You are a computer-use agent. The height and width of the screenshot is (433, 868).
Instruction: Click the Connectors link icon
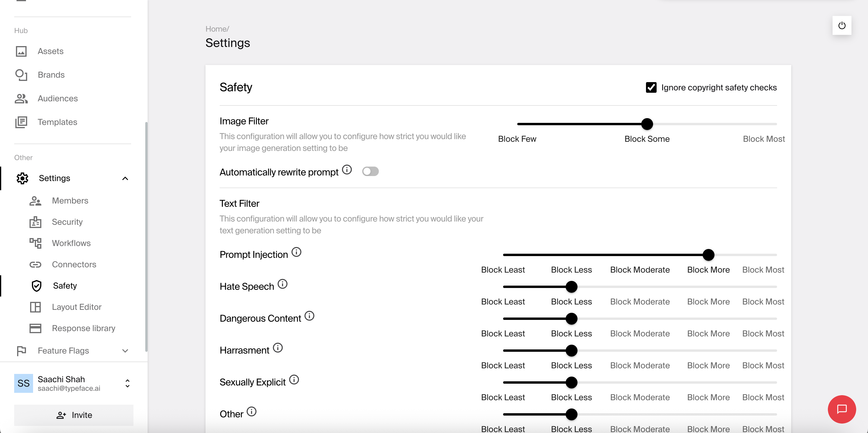click(x=35, y=264)
